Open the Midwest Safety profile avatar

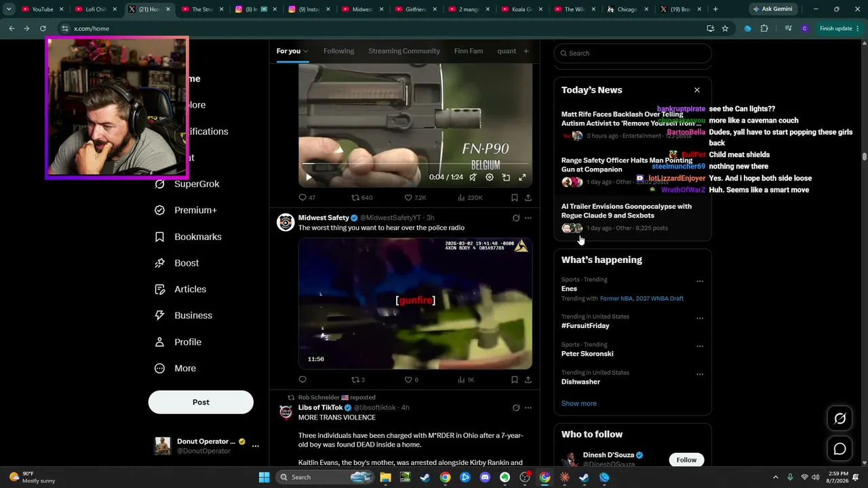[285, 222]
